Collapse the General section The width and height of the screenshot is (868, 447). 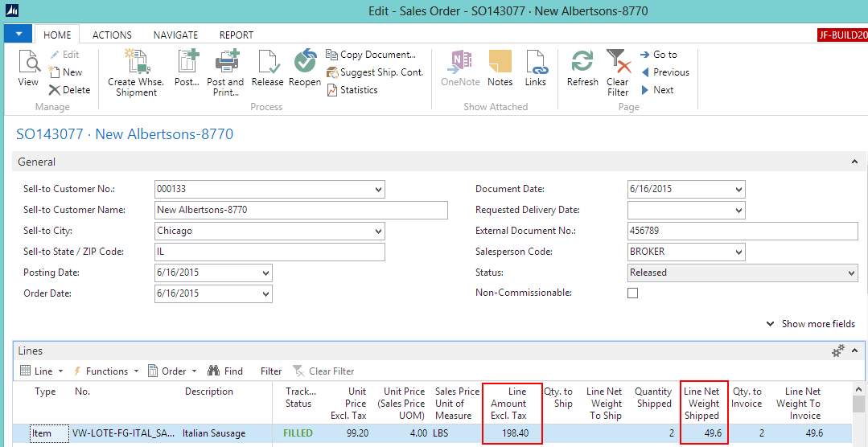[854, 162]
